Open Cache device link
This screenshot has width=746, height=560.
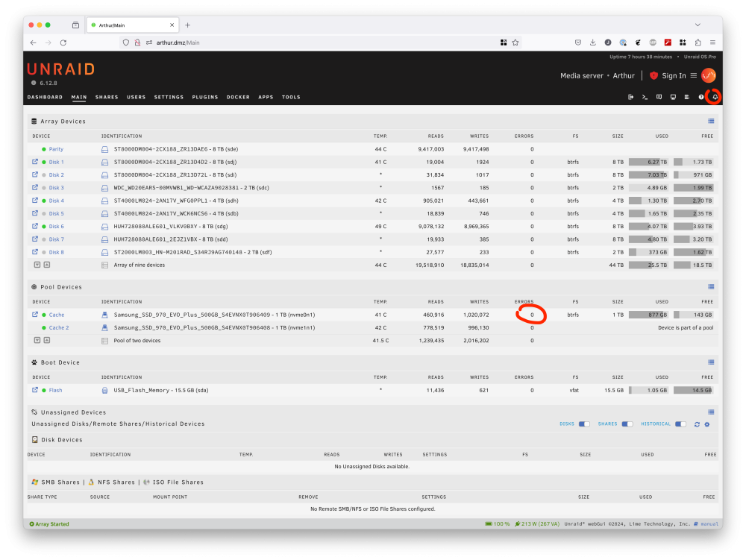pyautogui.click(x=56, y=315)
